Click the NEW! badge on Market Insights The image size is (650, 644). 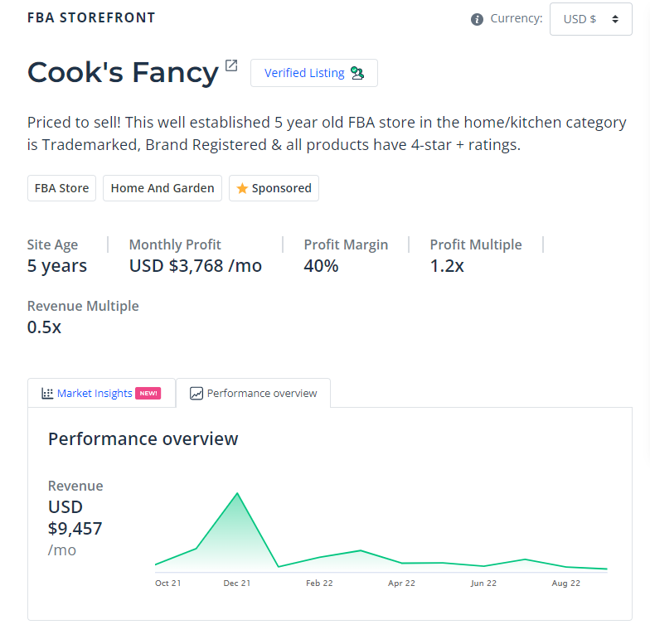(x=148, y=394)
